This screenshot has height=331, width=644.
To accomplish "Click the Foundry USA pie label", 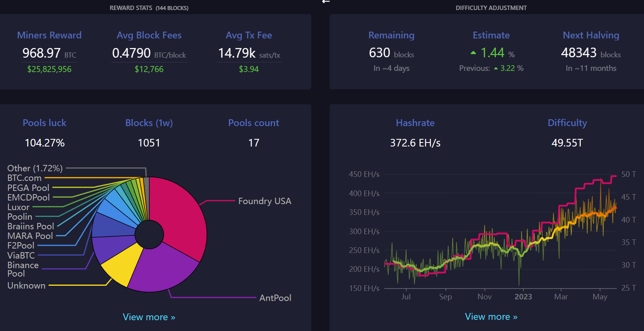I will [265, 201].
